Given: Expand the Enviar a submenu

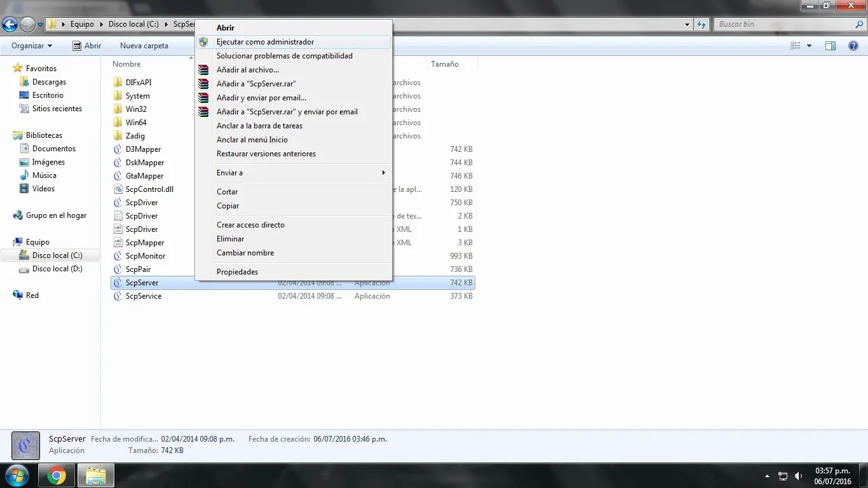Looking at the screenshot, I should click(294, 173).
